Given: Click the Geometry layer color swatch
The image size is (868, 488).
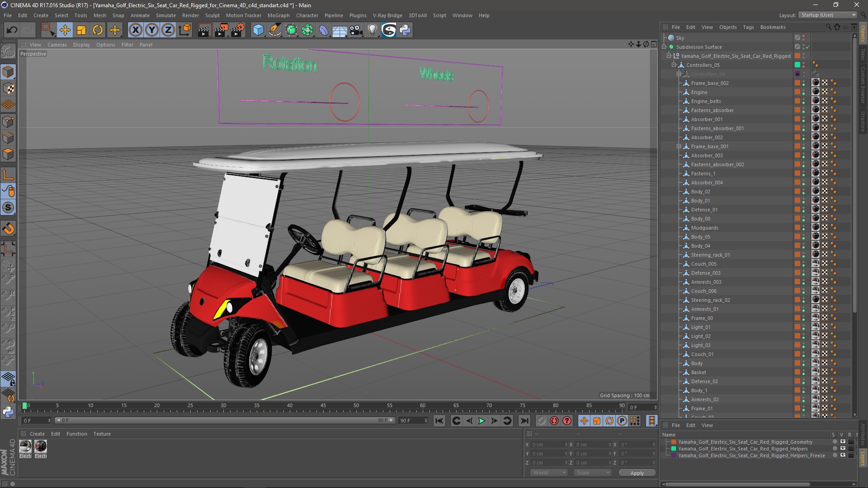Looking at the screenshot, I should [674, 442].
